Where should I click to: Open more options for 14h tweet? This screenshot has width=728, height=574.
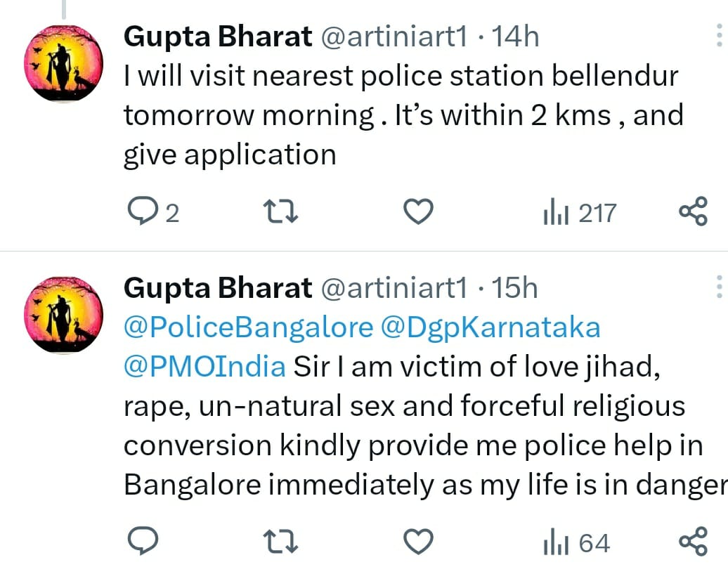coord(718,35)
